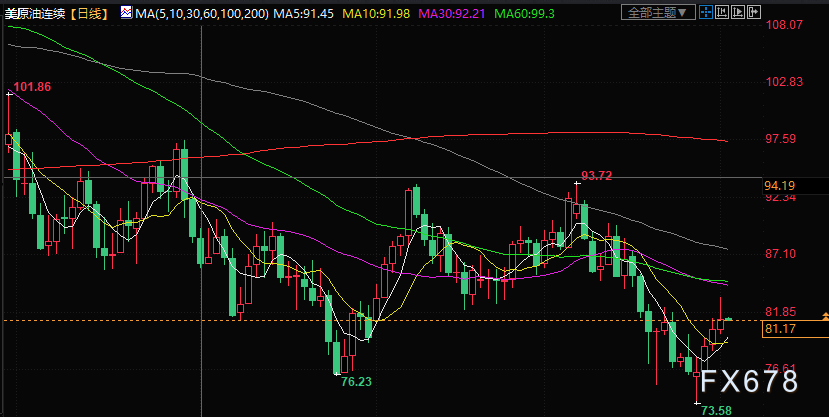Click the 97.59 price axis label
The height and width of the screenshot is (417, 829).
click(x=780, y=139)
